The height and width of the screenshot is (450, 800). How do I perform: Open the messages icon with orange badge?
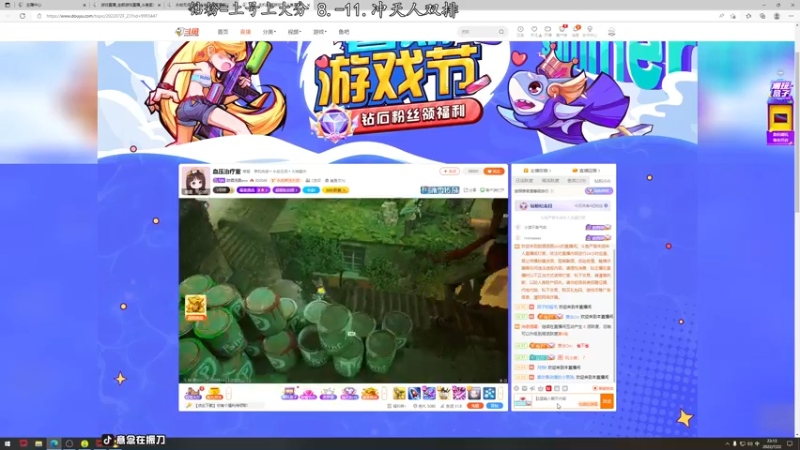(x=576, y=31)
